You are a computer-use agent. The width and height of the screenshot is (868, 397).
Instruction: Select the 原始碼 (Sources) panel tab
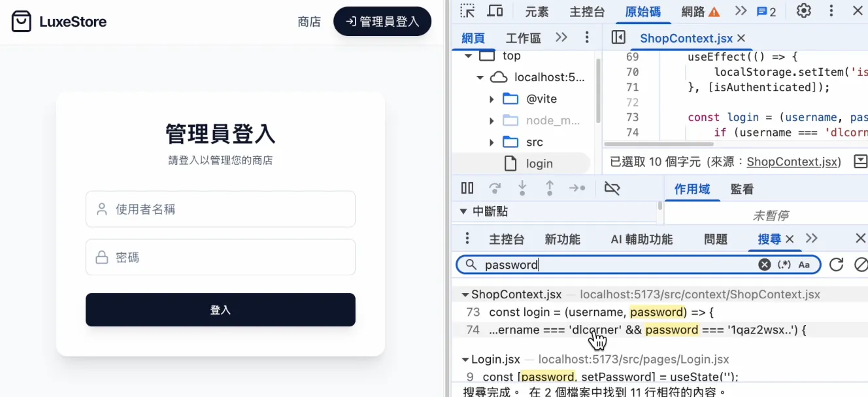pyautogui.click(x=643, y=12)
